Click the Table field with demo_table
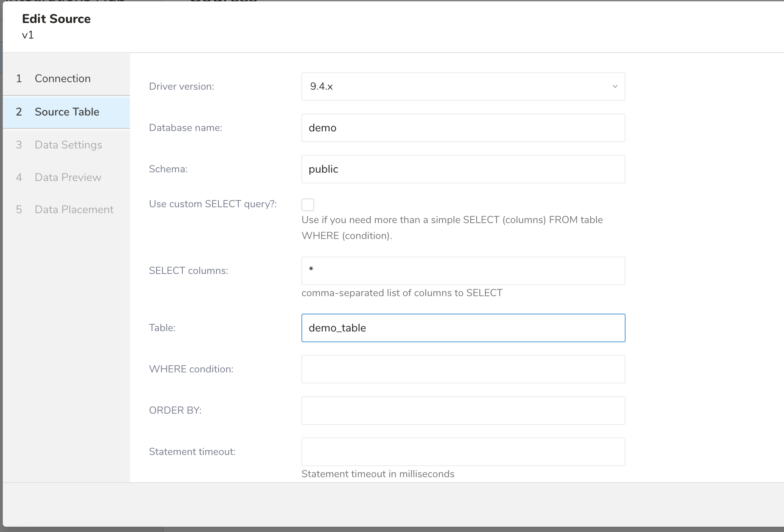 tap(463, 328)
